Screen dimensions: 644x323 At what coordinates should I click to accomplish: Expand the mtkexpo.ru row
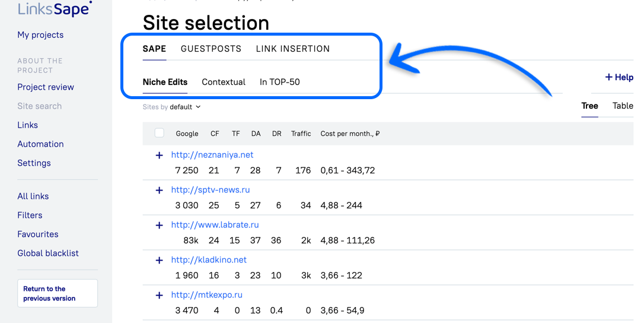pos(160,296)
